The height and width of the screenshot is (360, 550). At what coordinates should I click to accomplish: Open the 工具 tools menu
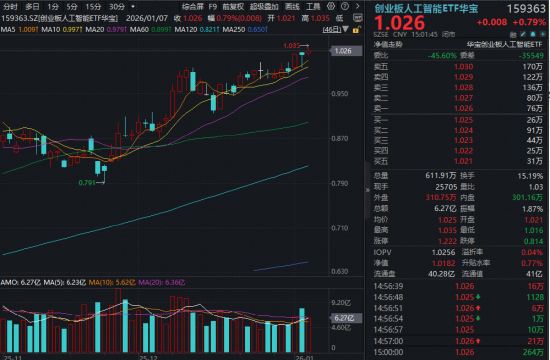[313, 7]
